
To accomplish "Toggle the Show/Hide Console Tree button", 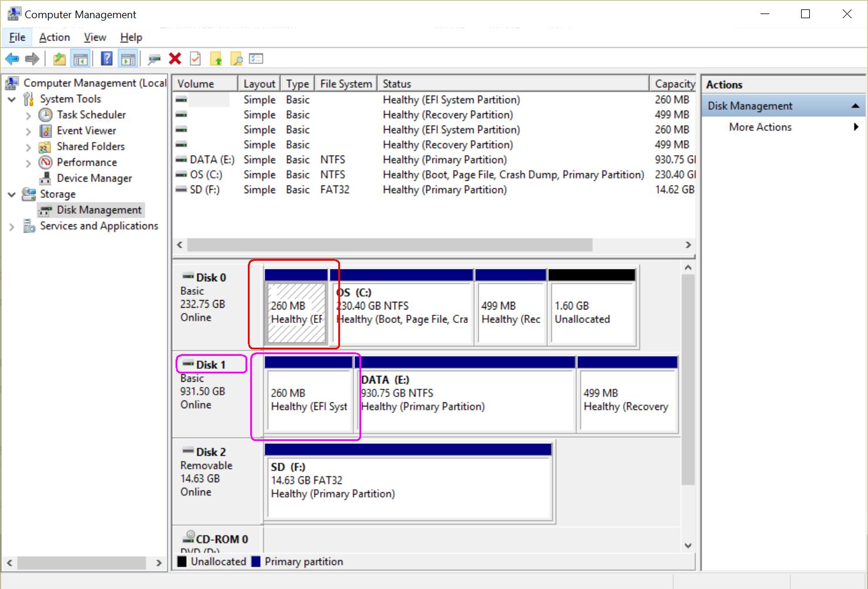I will [x=80, y=59].
